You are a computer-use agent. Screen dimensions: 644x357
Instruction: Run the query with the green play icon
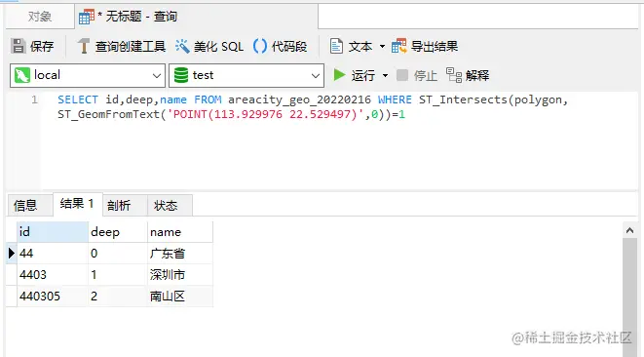click(x=339, y=75)
